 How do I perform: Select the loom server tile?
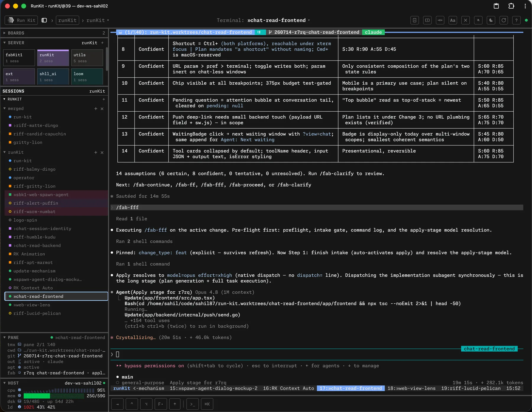[87, 76]
